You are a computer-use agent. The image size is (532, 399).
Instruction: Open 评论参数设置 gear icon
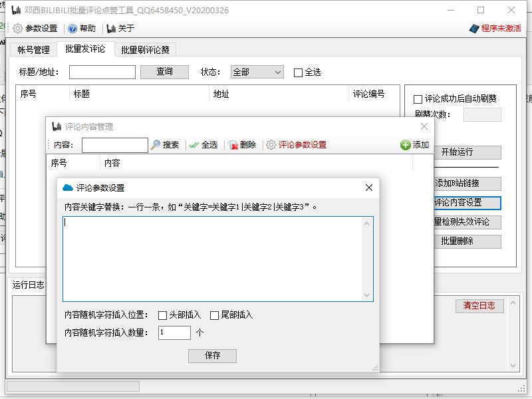[x=271, y=145]
